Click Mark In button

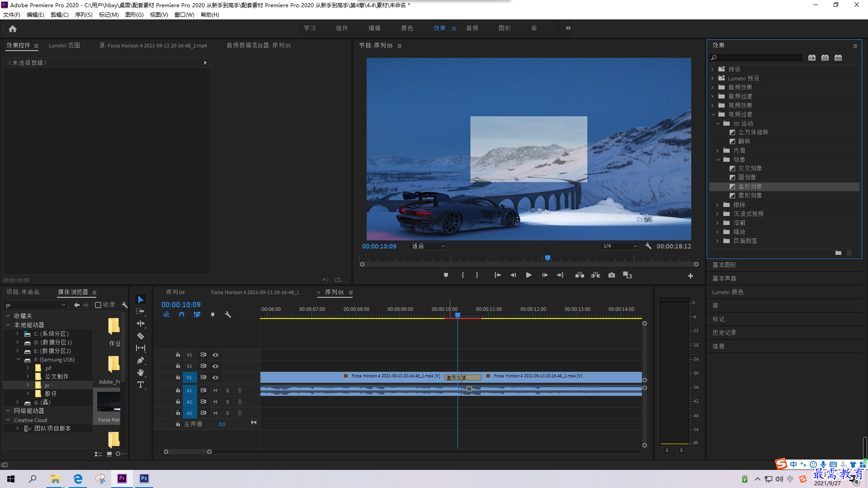[462, 275]
